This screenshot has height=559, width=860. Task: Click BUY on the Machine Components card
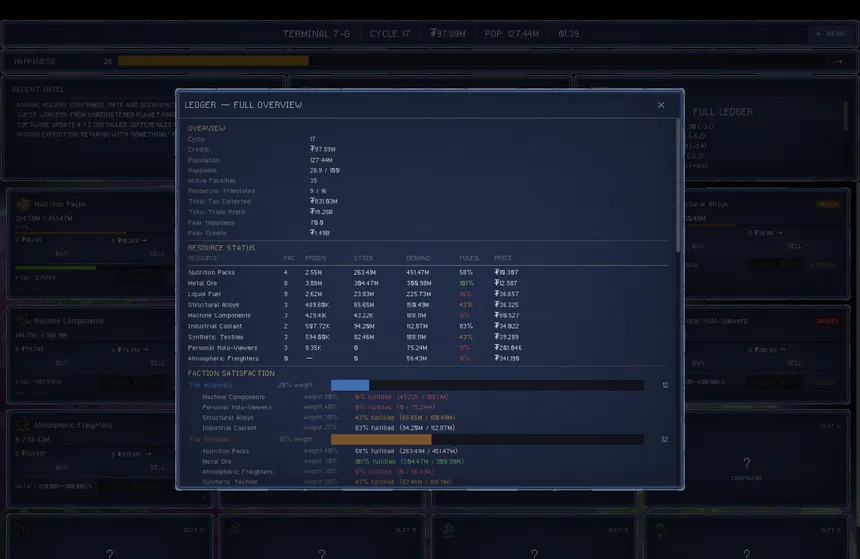coord(61,363)
